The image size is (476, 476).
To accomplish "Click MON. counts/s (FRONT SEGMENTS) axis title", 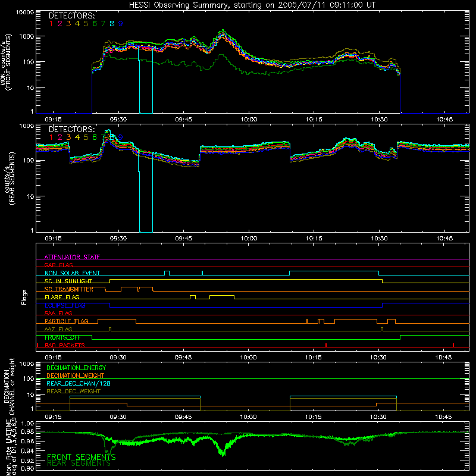I will pos(6,62).
